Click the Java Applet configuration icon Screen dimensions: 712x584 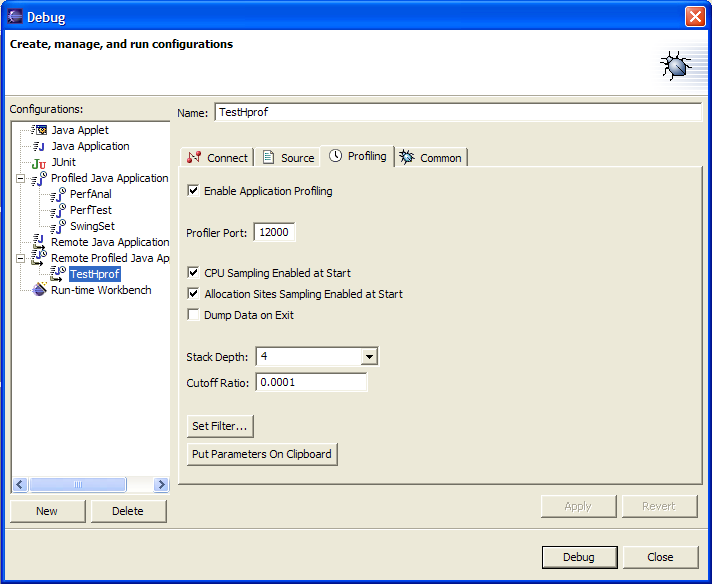pos(39,130)
